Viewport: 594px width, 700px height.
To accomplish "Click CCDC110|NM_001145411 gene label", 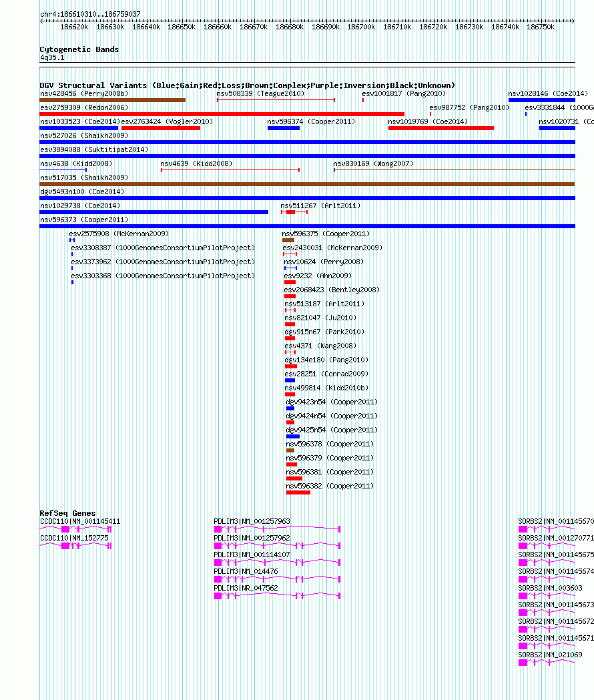I will click(x=80, y=521).
